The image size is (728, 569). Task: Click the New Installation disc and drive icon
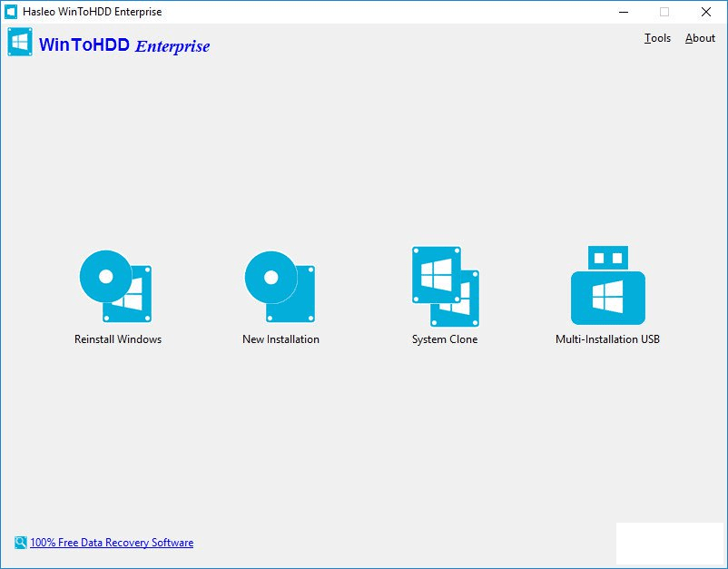point(280,287)
